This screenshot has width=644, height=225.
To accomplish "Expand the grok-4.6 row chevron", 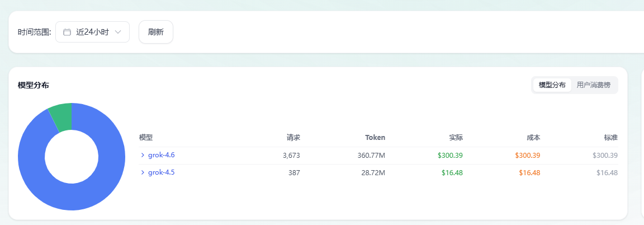I will click(143, 155).
